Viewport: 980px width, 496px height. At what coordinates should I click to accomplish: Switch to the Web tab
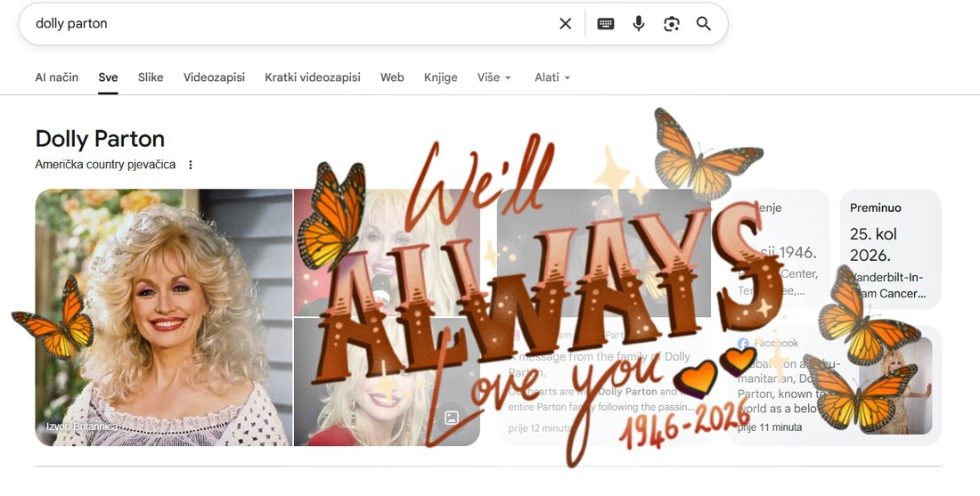pos(392,77)
